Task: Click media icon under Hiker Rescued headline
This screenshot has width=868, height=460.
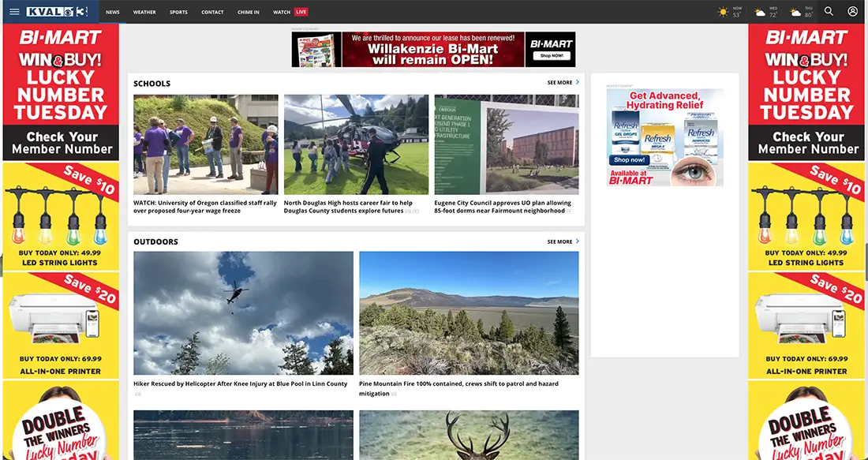Action: (138, 395)
